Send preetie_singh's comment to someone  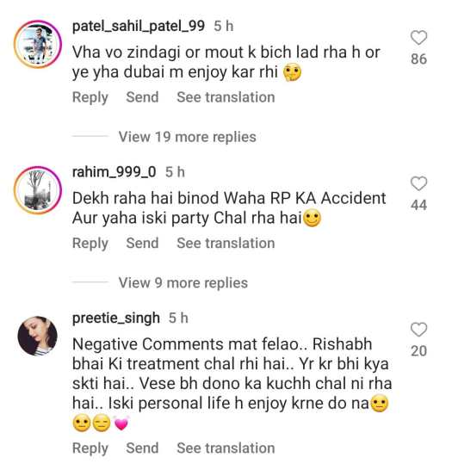point(142,448)
